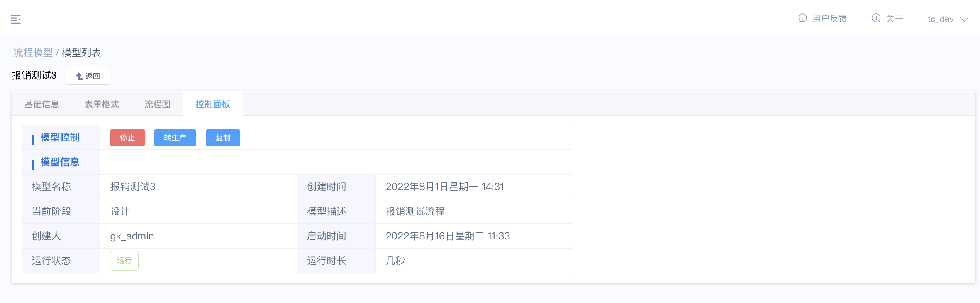Screen dimensions: 980x303
Task: Click the 用户反馈 link text
Action: pos(829,19)
